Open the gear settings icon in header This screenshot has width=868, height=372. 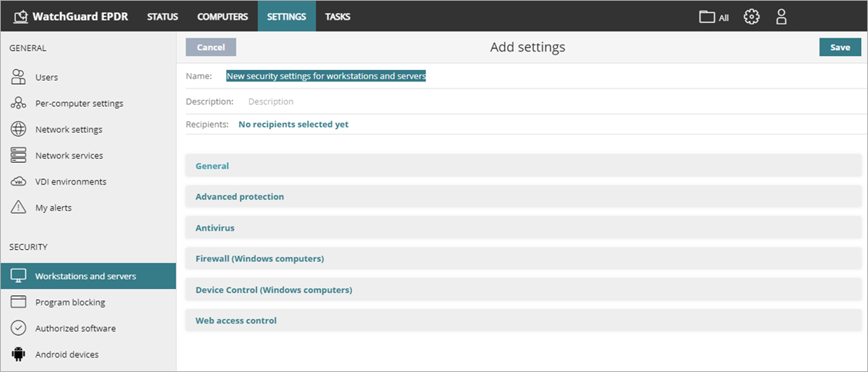[752, 16]
